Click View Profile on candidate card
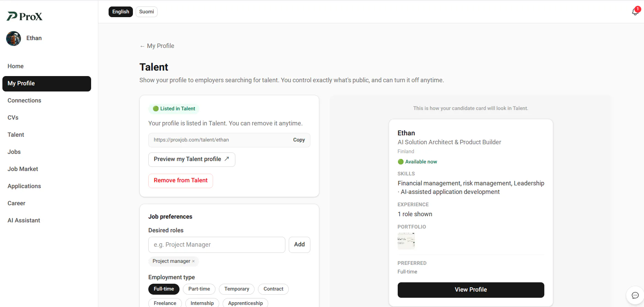The width and height of the screenshot is (644, 307). click(x=471, y=290)
